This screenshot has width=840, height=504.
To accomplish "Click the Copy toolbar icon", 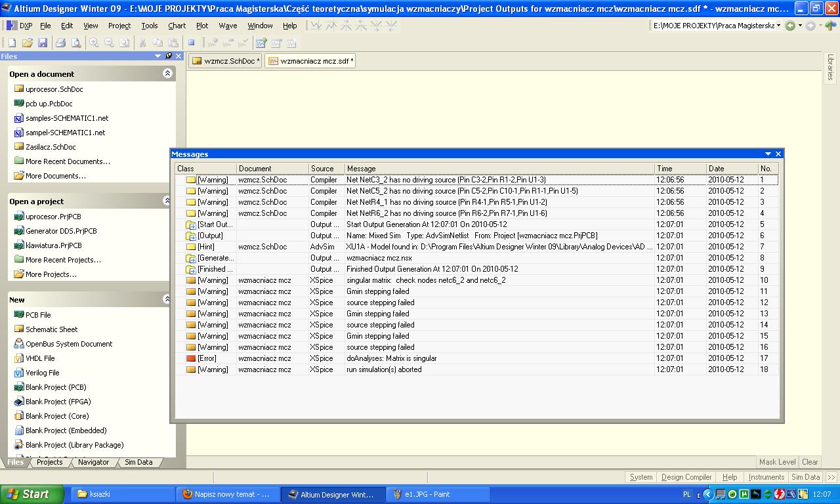I will (x=157, y=43).
